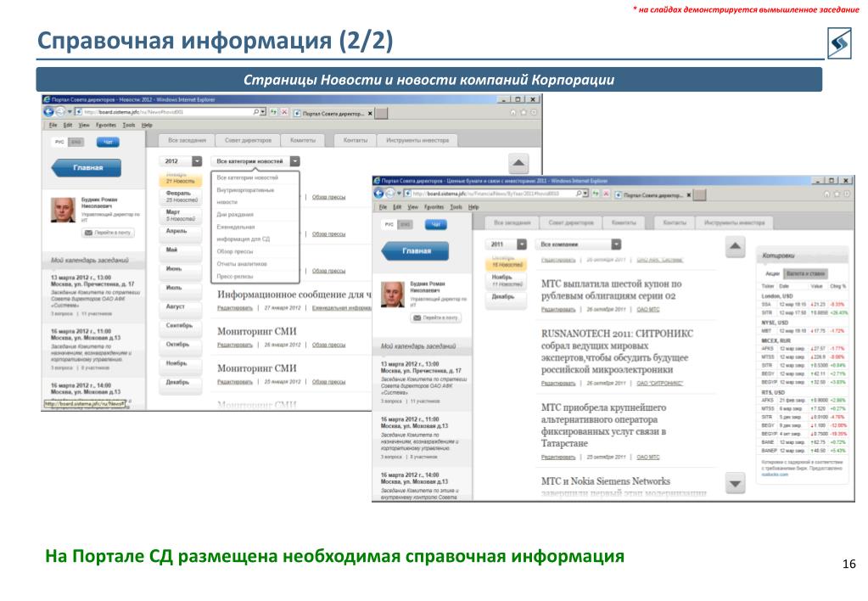Select the Ноябрь month in the 2011 list
868x601 pixels.
click(x=507, y=280)
